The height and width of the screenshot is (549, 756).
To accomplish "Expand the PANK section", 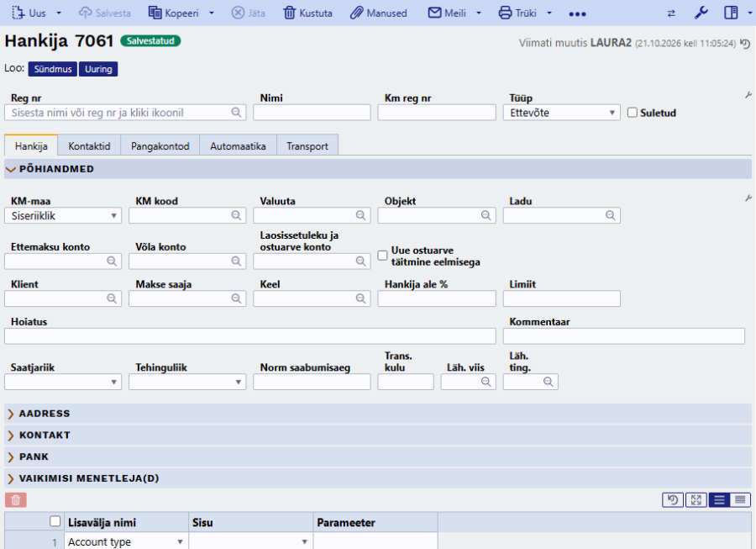I will point(378,457).
